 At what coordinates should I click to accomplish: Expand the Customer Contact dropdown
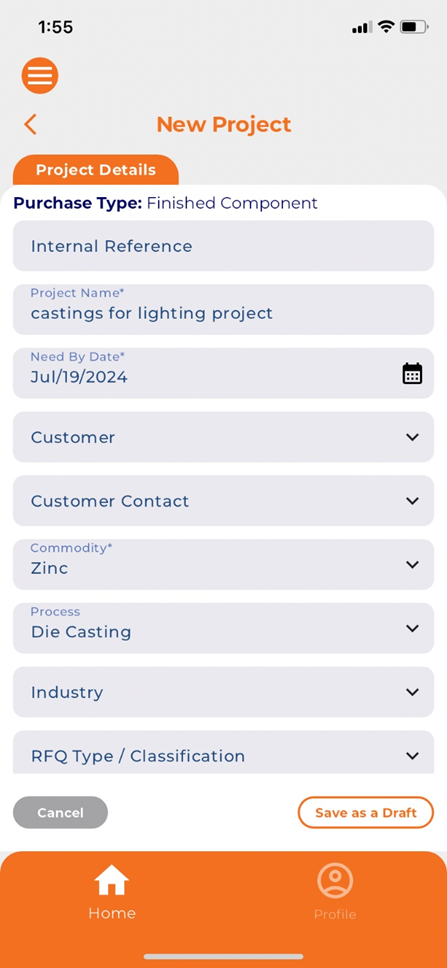224,501
